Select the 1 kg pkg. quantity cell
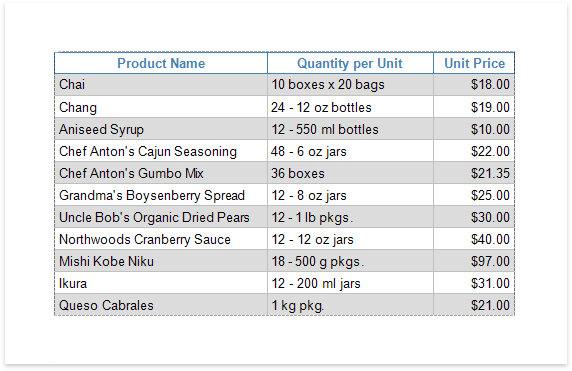Screen dimensions: 572x371 (350, 305)
